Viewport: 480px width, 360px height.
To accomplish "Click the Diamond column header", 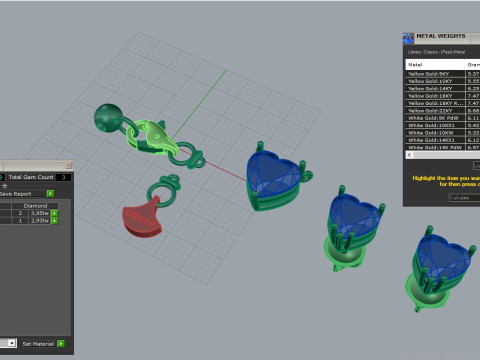I will click(35, 206).
